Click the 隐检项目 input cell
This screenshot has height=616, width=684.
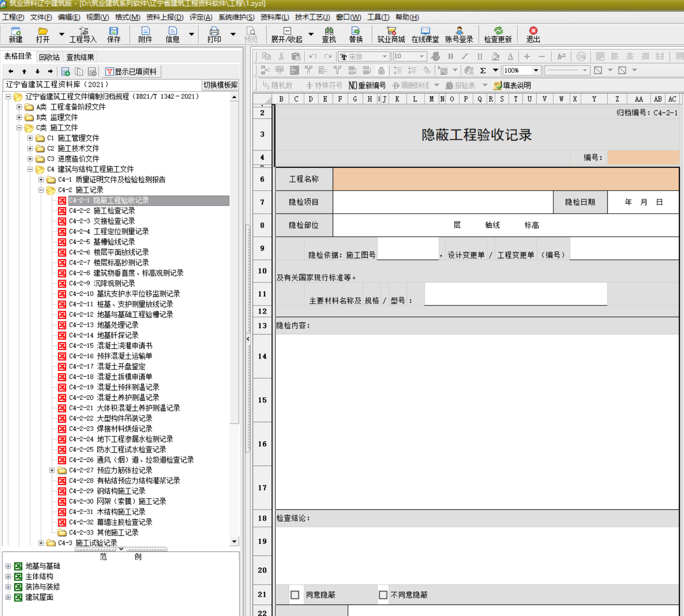(x=443, y=202)
